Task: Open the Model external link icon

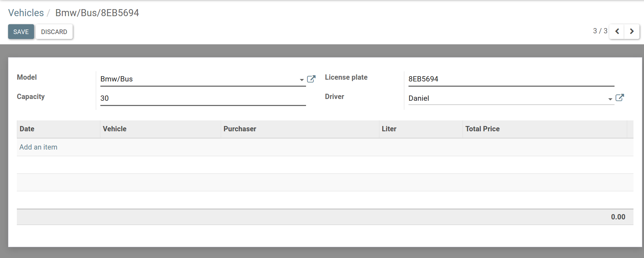Action: [311, 79]
